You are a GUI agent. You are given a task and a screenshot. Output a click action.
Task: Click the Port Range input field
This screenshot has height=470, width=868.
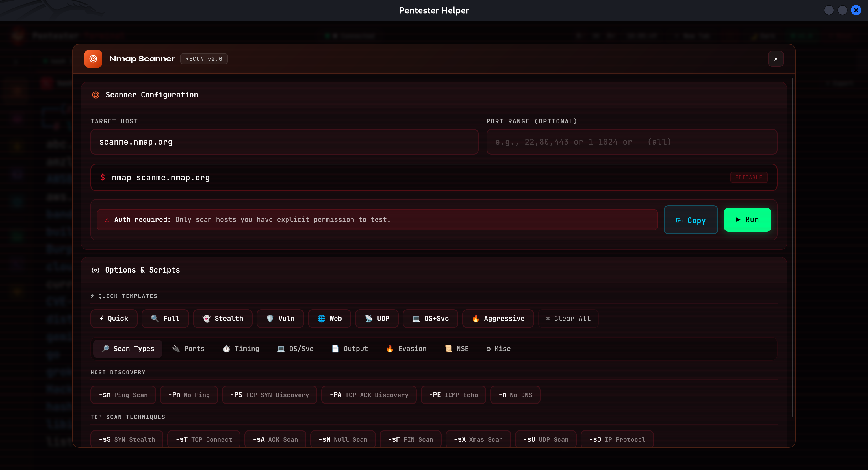coord(632,142)
